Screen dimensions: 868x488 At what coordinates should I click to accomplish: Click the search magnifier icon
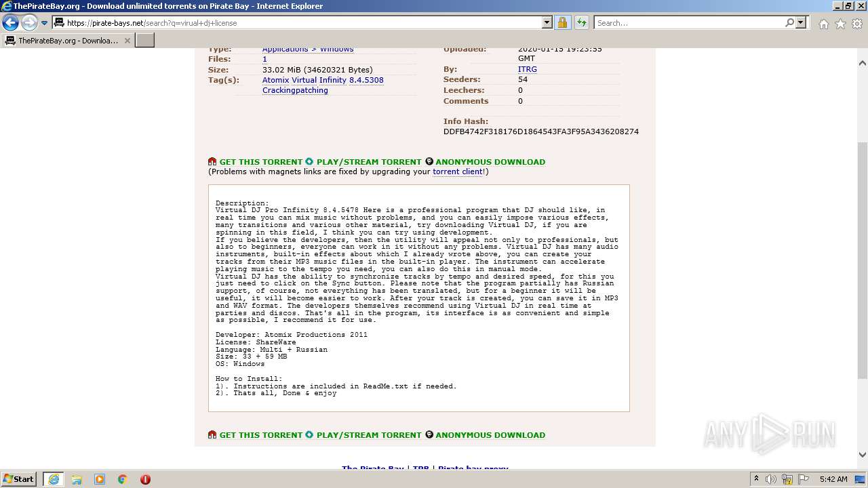coord(789,23)
